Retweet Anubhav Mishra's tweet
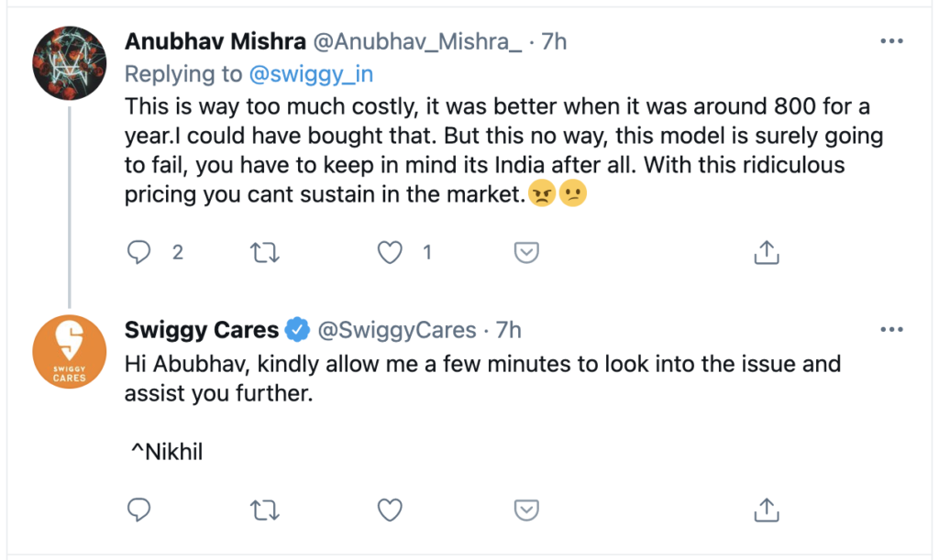The height and width of the screenshot is (560, 939). click(264, 252)
